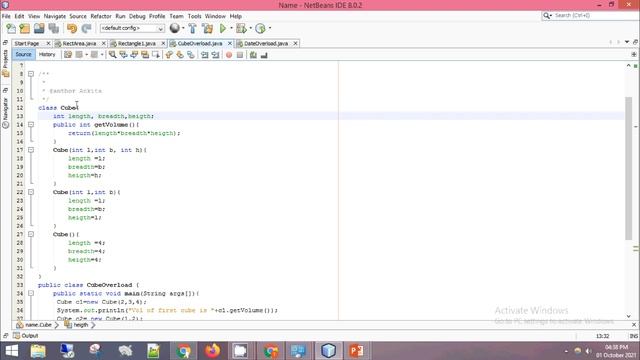Close the CubeOverload.java tab
The height and width of the screenshot is (360, 640).
[x=230, y=43]
